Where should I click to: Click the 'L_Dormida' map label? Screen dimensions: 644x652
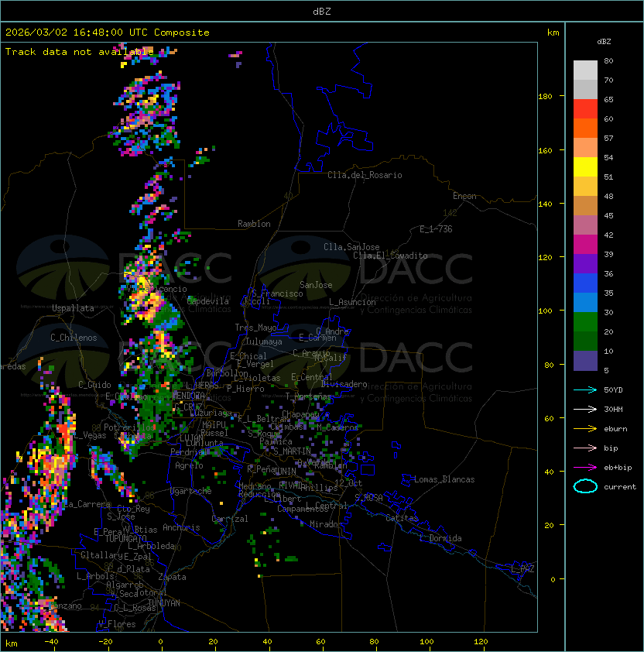(440, 538)
